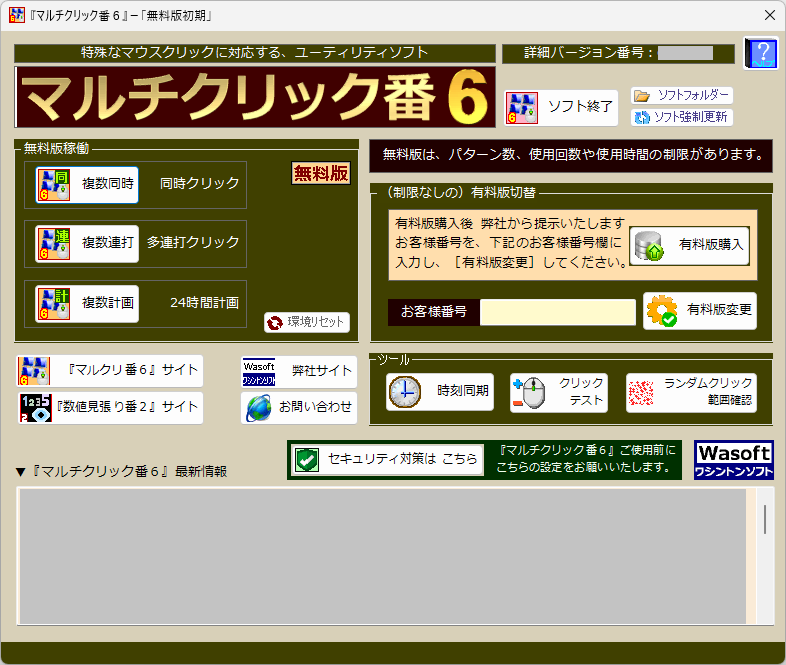This screenshot has height=665, width=786.
Task: Focus the お客様番号 input field
Action: click(557, 312)
